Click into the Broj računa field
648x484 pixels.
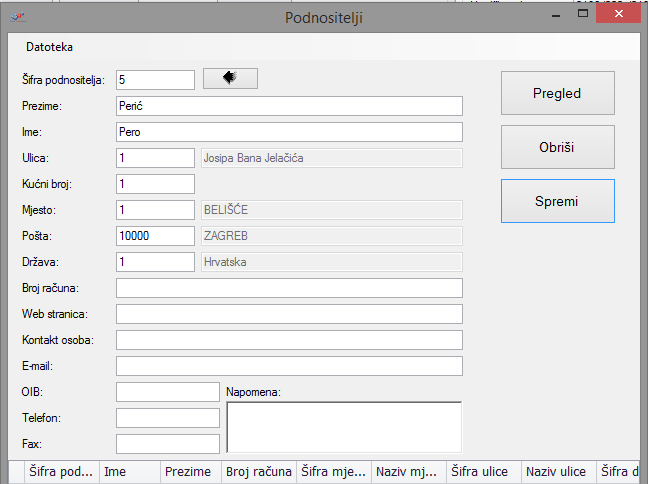(x=289, y=288)
